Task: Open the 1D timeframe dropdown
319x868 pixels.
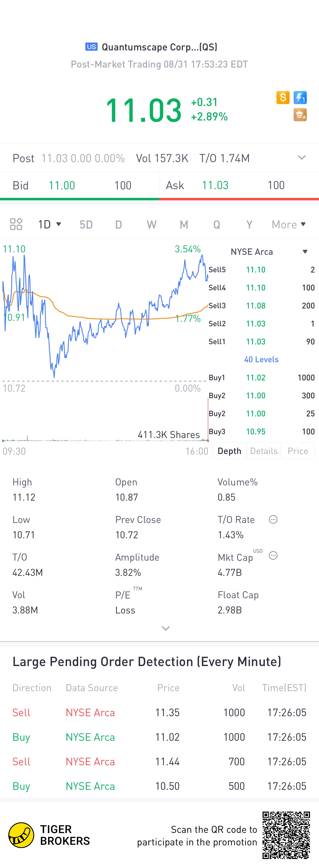Action: 49,224
